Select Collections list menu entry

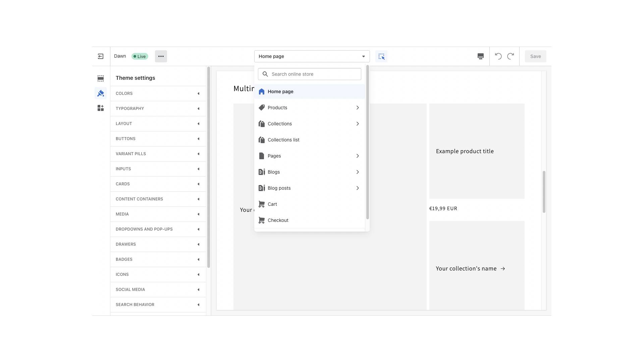[310, 140]
